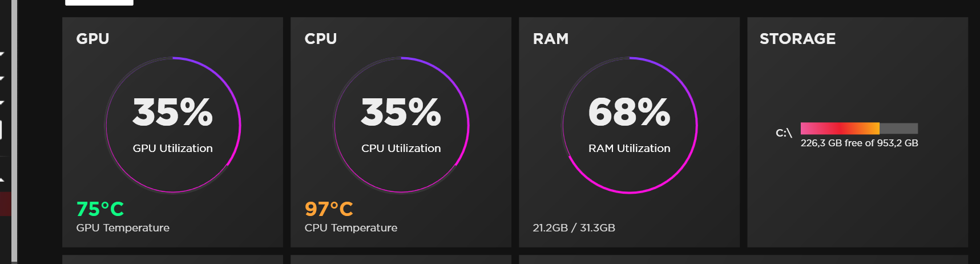Click the dark red highlighted sidebar item
The height and width of the screenshot is (264, 980).
click(x=5, y=204)
